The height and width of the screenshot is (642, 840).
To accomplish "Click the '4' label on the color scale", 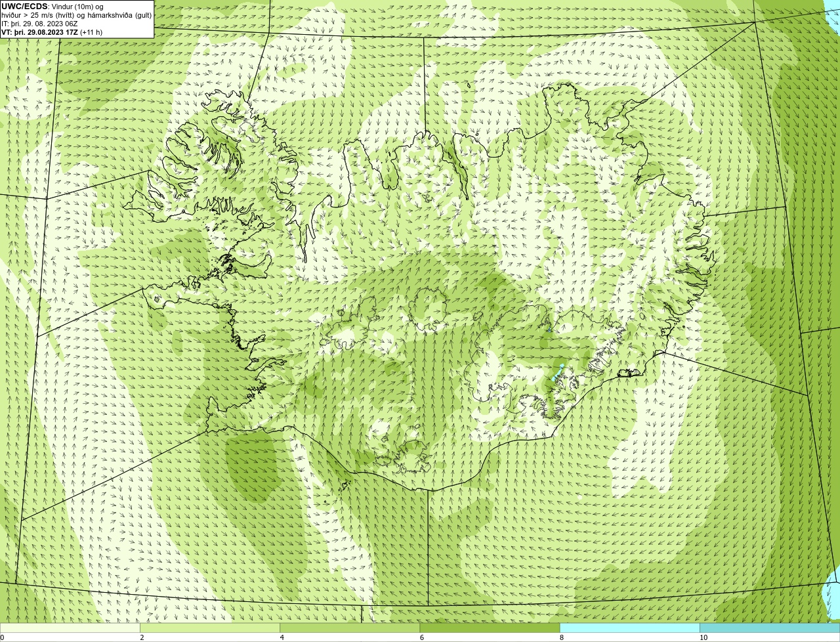I will click(282, 637).
